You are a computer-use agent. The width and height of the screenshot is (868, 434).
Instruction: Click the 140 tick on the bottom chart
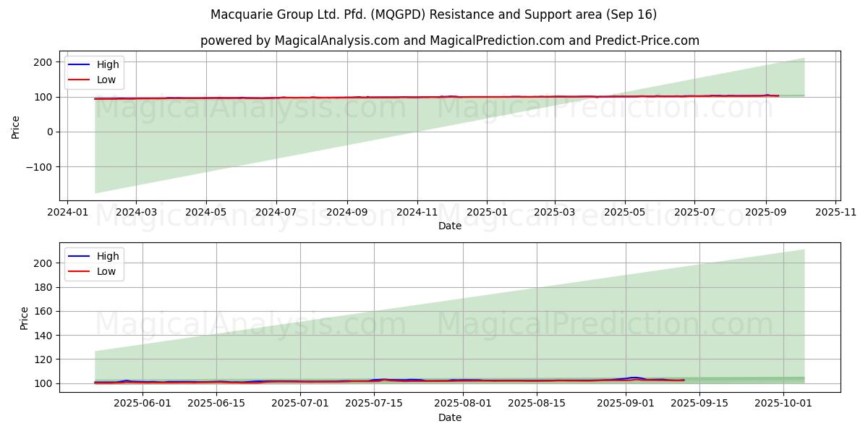(45, 336)
